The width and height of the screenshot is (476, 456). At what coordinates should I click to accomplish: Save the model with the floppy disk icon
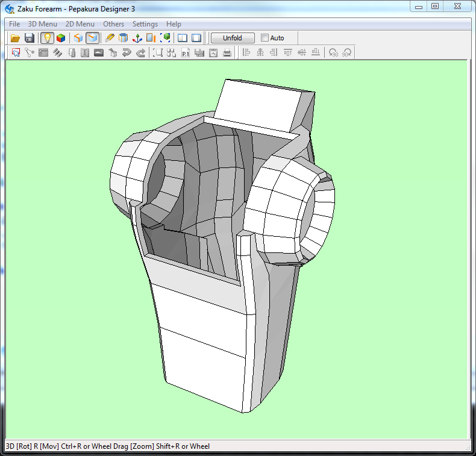[29, 38]
